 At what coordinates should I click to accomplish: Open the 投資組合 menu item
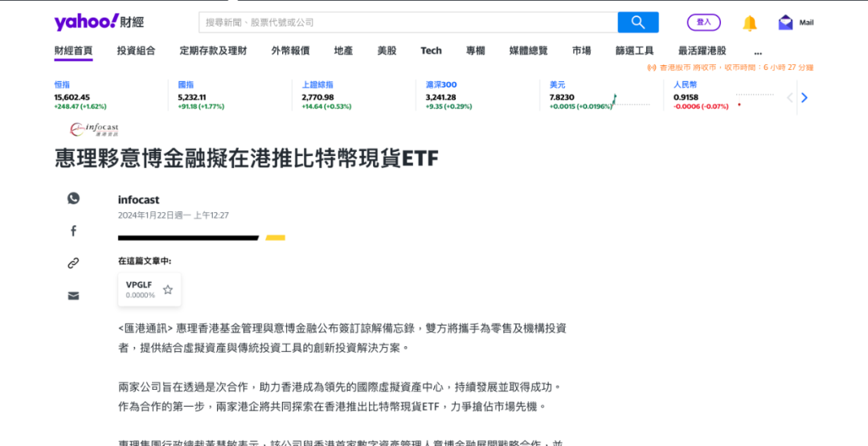136,51
